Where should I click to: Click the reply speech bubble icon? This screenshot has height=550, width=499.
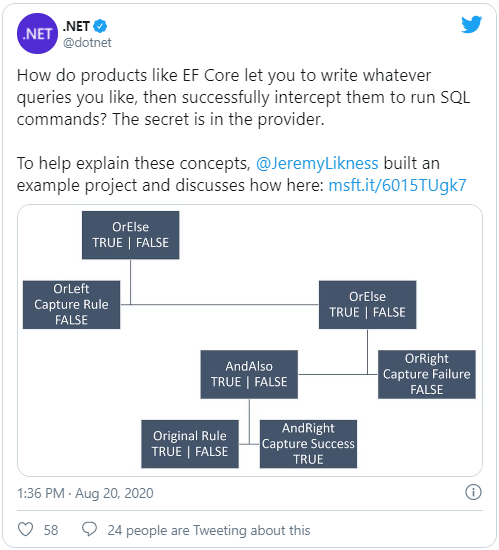(89, 529)
